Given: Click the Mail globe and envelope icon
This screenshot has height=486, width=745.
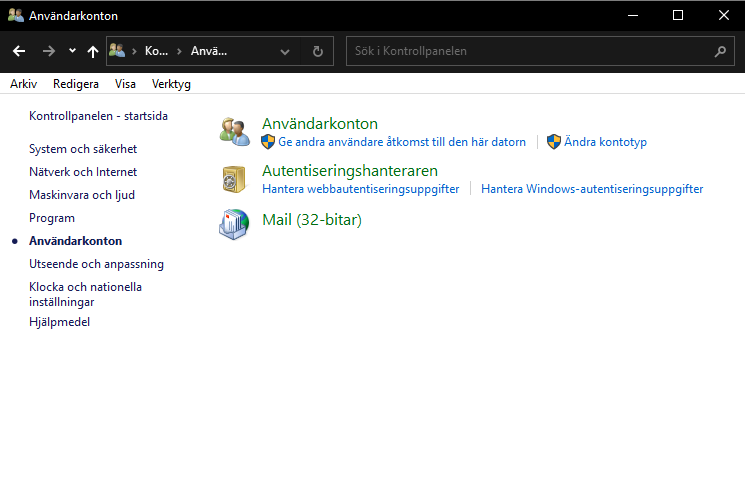Looking at the screenshot, I should (234, 224).
